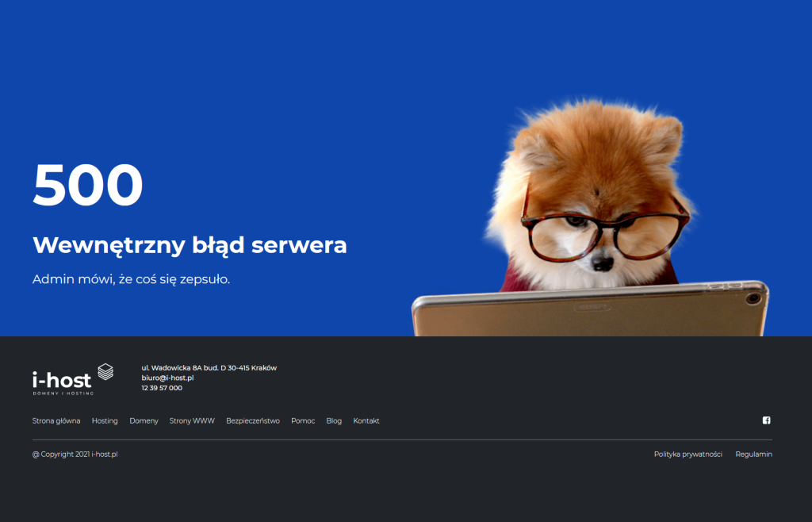The image size is (812, 522).
Task: Click the Wewnętrzny błąd serwera heading
Action: point(190,245)
